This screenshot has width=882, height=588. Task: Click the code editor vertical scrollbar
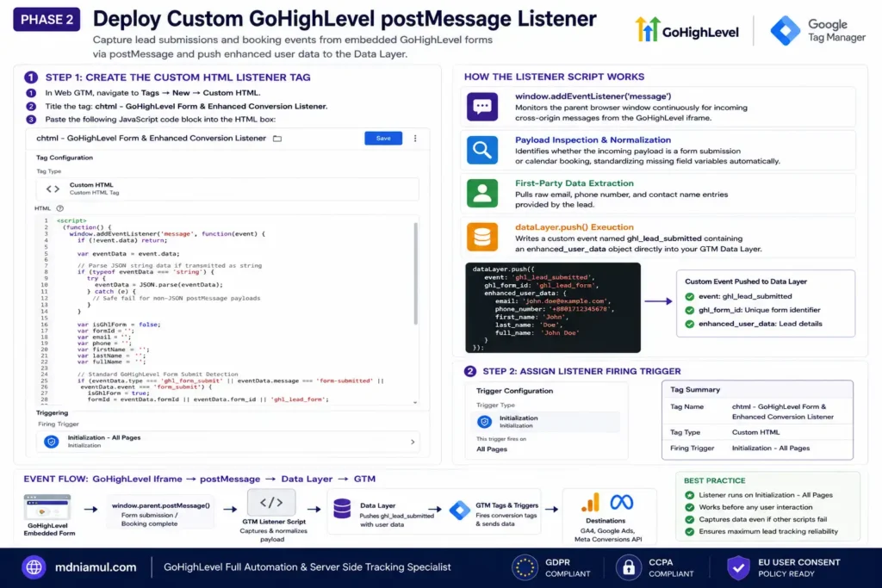coord(416,274)
